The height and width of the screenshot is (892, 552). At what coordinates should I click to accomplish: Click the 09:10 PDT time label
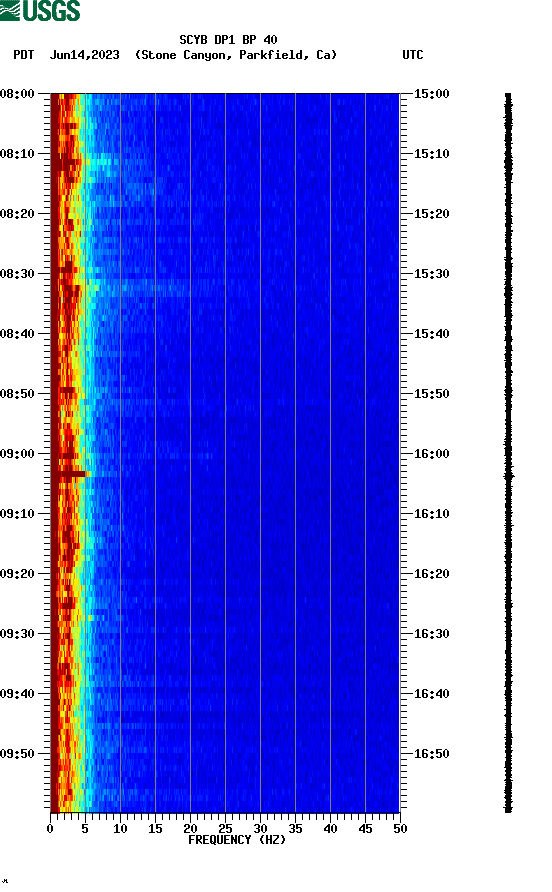(18, 514)
